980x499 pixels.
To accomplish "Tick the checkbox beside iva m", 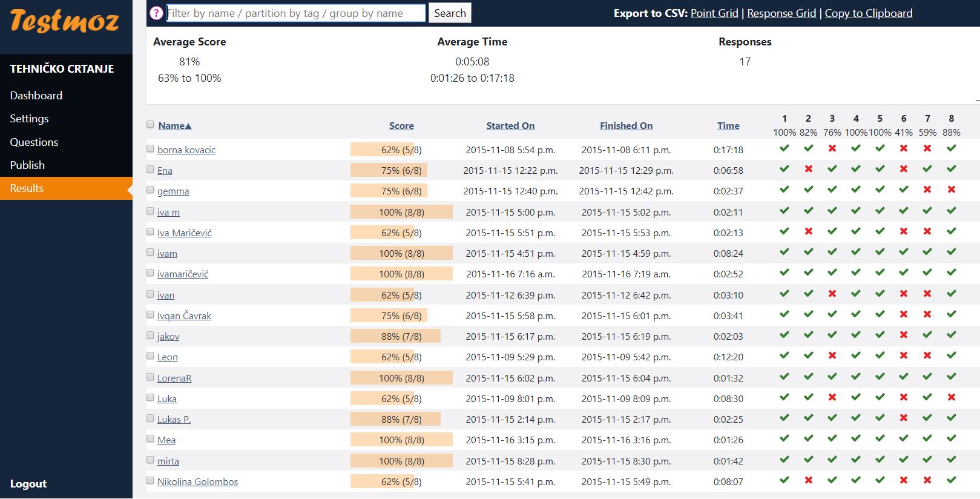I will pyautogui.click(x=150, y=211).
